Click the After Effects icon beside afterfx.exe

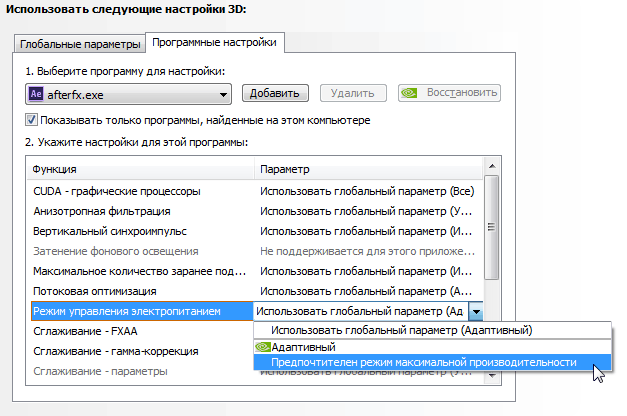tap(36, 94)
